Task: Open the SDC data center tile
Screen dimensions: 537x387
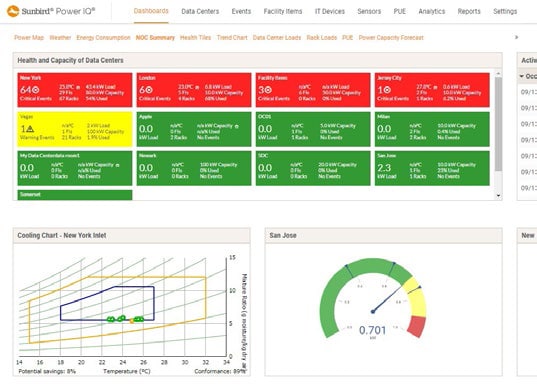Action: click(313, 168)
